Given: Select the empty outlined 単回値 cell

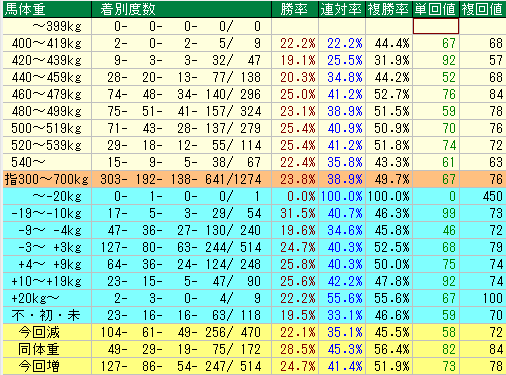Looking at the screenshot, I should point(436,26).
